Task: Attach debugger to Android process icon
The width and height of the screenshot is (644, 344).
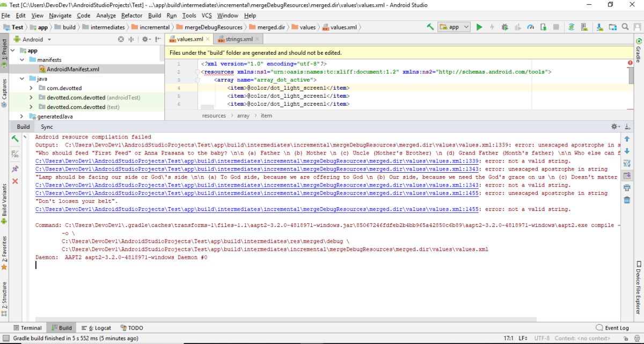Action: coord(544,27)
